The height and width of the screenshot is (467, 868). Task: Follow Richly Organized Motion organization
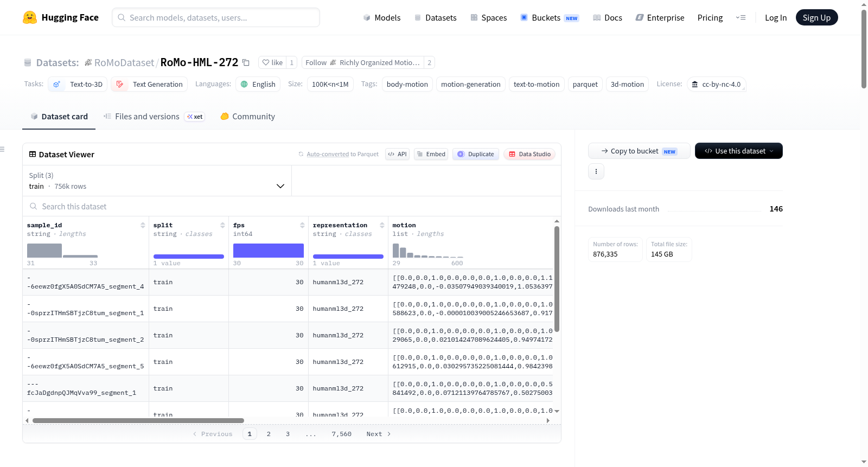coord(362,62)
